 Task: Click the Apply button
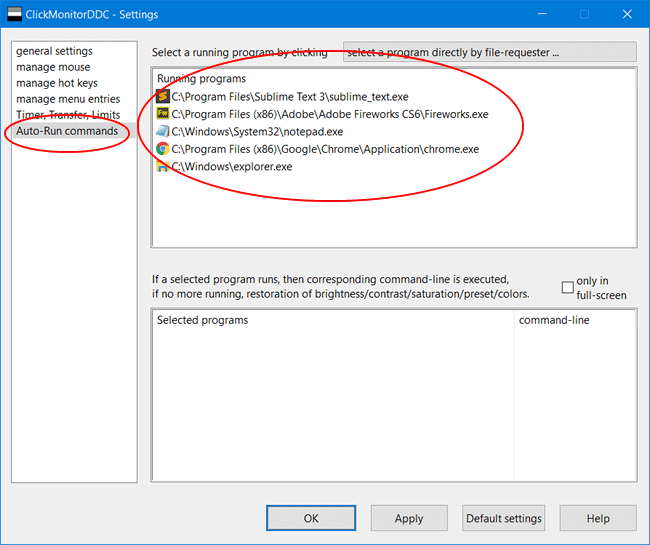coord(408,518)
